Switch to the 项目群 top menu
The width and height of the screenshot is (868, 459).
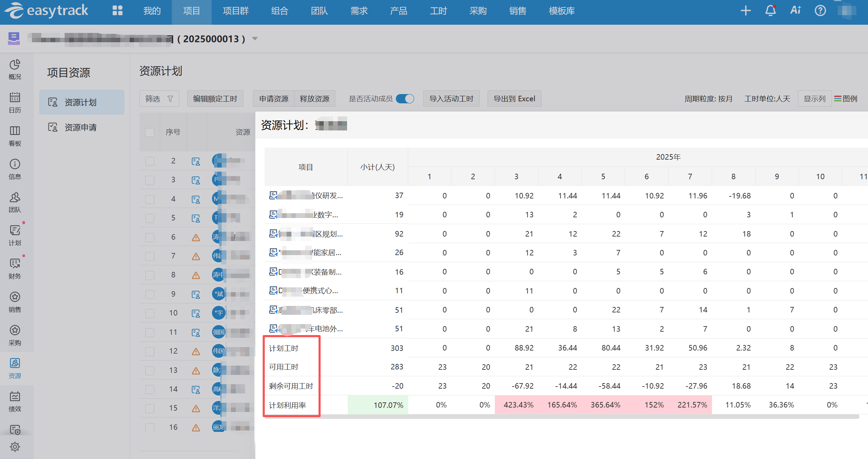pyautogui.click(x=235, y=11)
